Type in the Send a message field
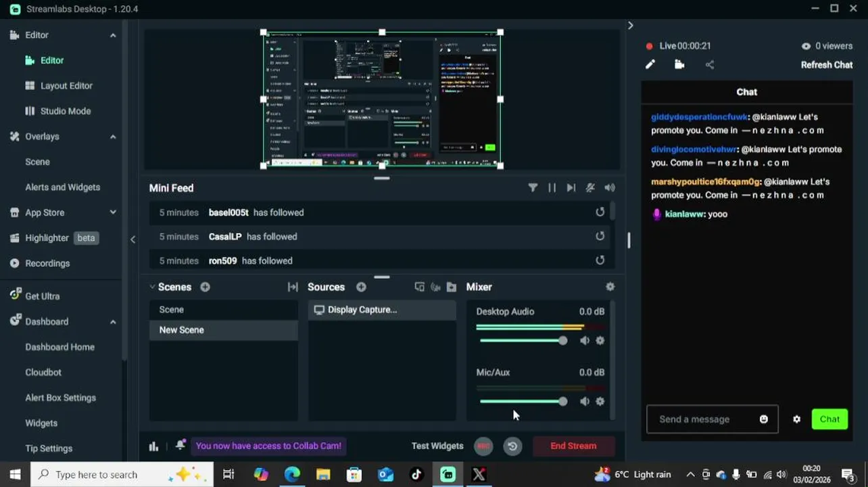 coord(713,419)
